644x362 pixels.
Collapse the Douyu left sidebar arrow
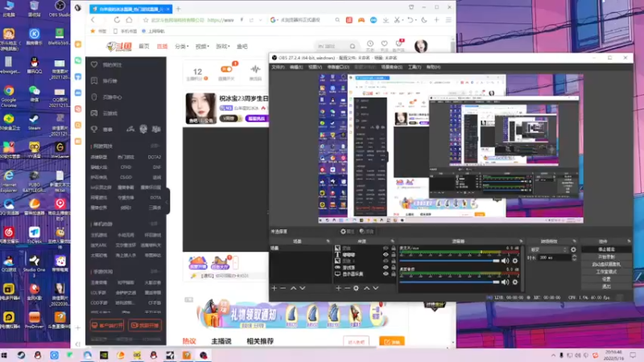pyautogui.click(x=167, y=201)
